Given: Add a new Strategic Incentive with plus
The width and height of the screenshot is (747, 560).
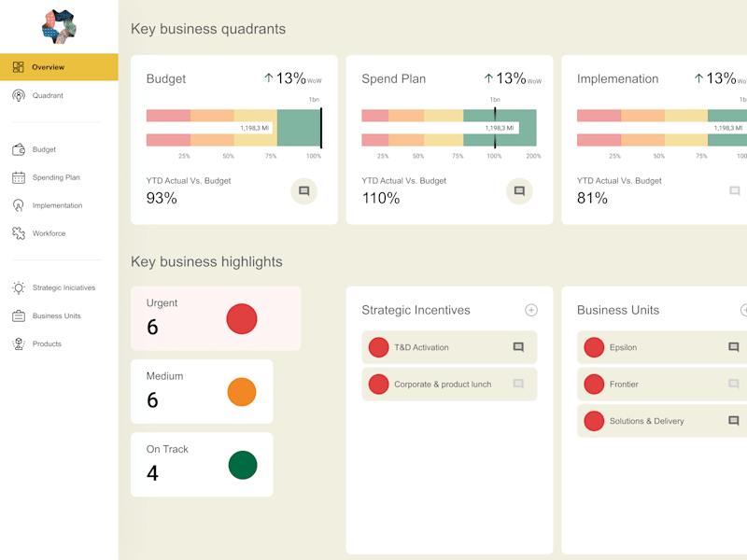Looking at the screenshot, I should point(531,310).
